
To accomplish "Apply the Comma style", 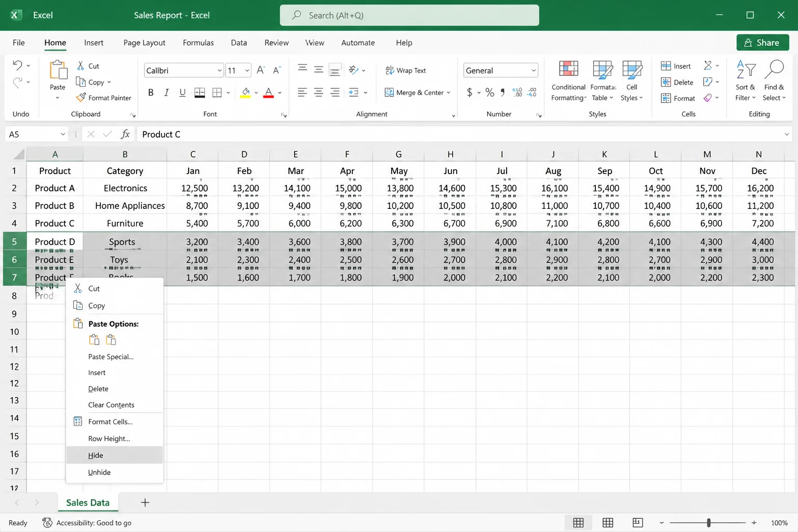I will pos(502,92).
